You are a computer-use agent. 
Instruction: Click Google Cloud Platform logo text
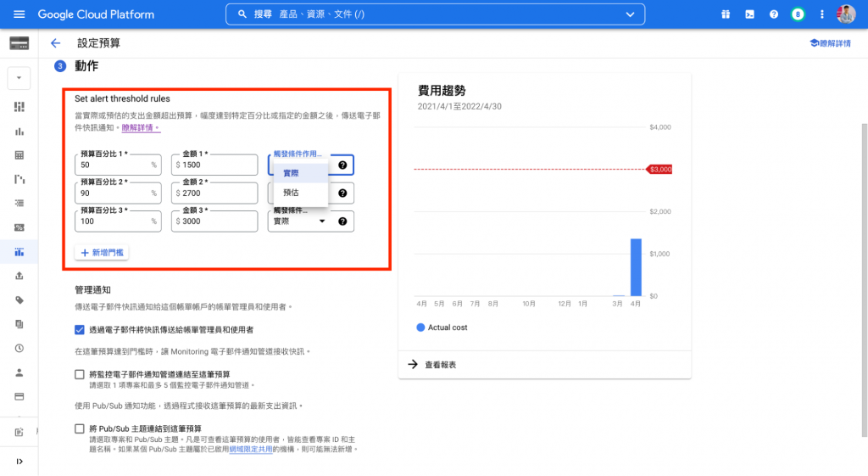point(96,14)
